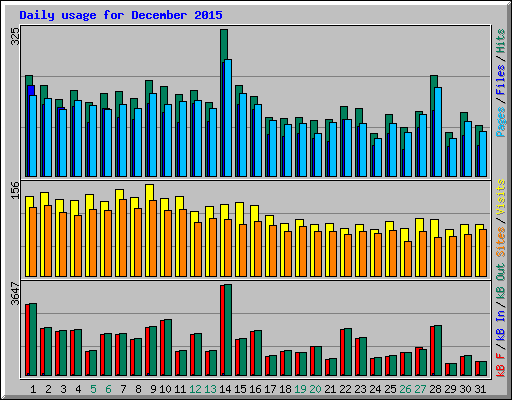Click day label 1 on the x-axis
This screenshot has height=400, width=512.
tap(33, 389)
